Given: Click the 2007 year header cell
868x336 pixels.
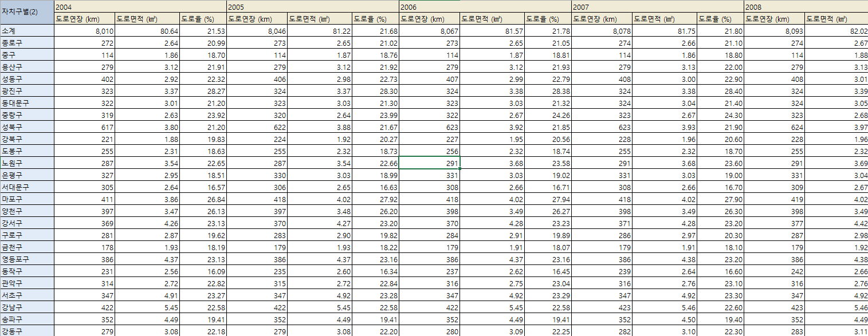Looking at the screenshot, I should tap(658, 7).
